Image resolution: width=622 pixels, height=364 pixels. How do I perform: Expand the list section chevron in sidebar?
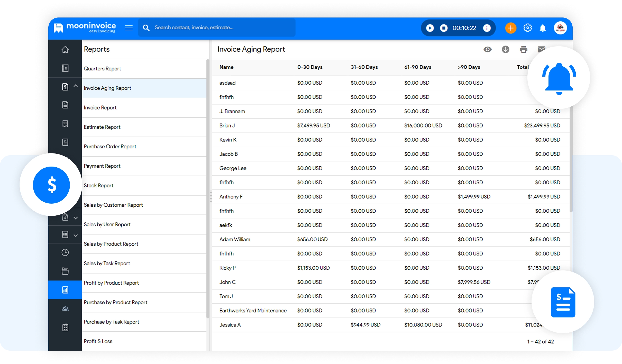76,235
